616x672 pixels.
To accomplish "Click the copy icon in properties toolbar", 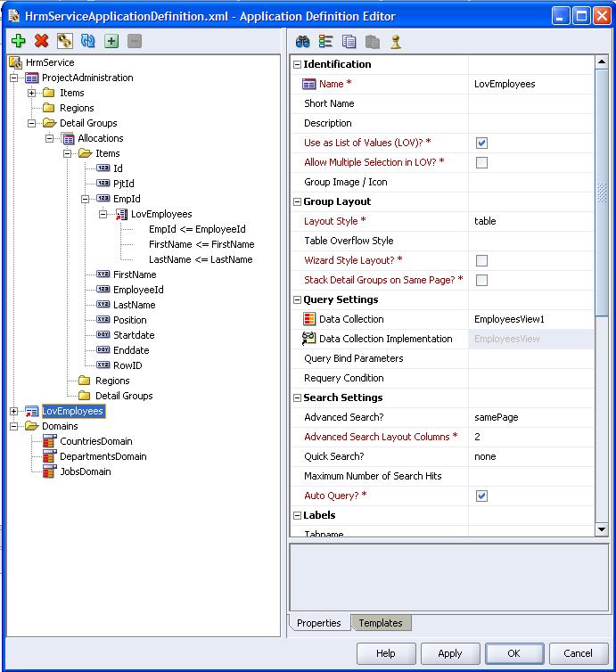I will 349,41.
